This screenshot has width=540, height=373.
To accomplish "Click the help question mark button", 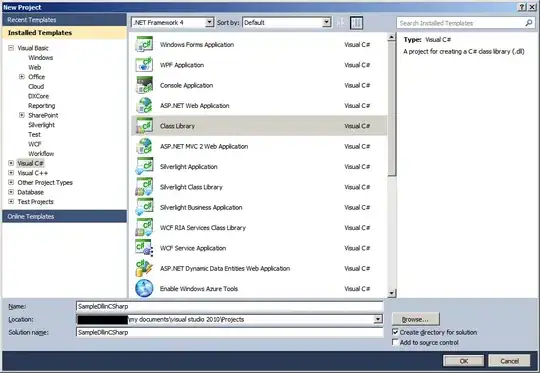I will pos(522,7).
